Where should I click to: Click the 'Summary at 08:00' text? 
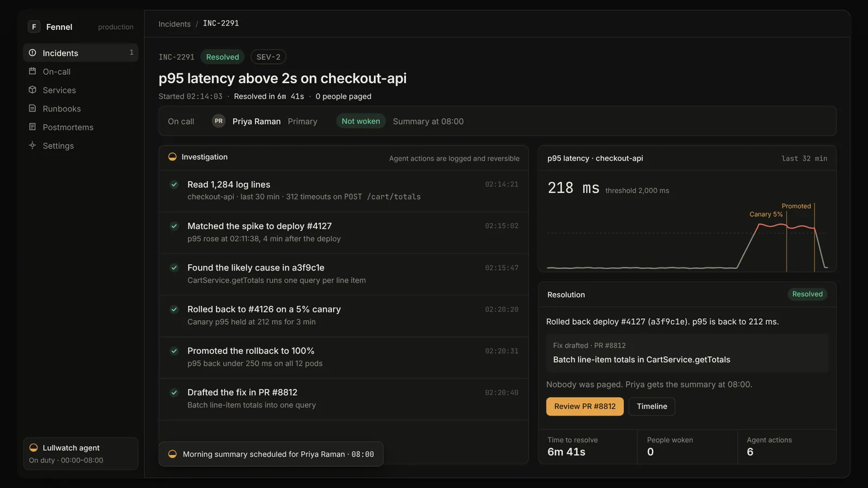(428, 121)
